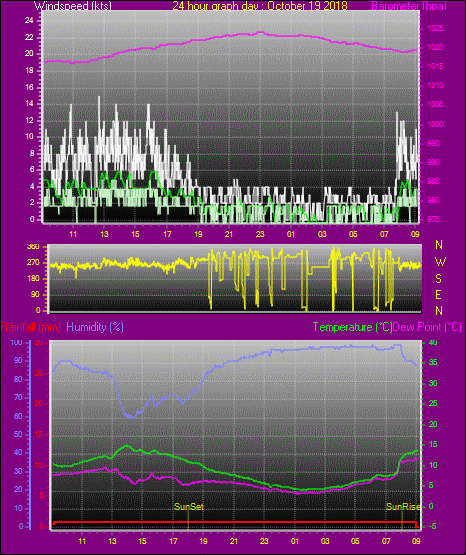This screenshot has width=466, height=555.
Task: Click the 24 hour graph day title
Action: point(260,6)
